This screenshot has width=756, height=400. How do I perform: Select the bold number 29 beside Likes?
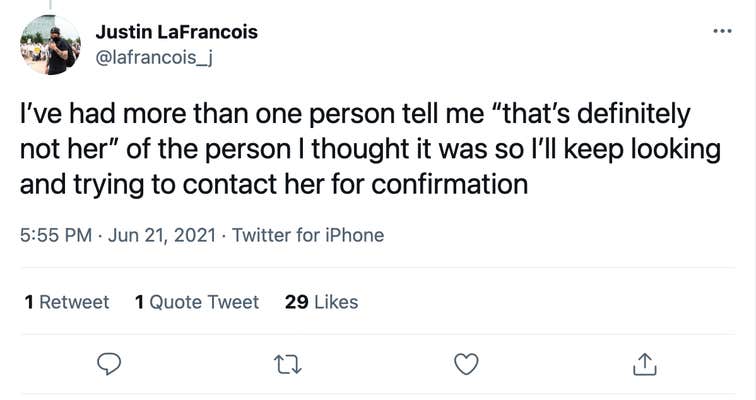297,302
